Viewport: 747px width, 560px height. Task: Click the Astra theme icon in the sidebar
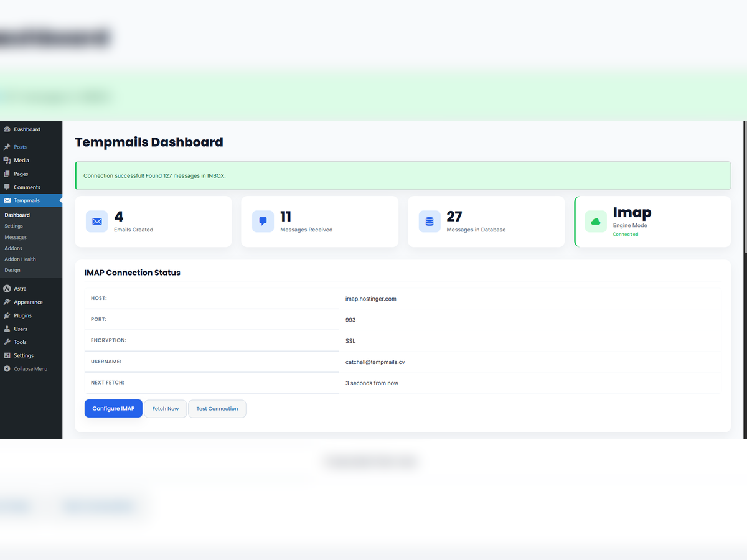pyautogui.click(x=8, y=288)
